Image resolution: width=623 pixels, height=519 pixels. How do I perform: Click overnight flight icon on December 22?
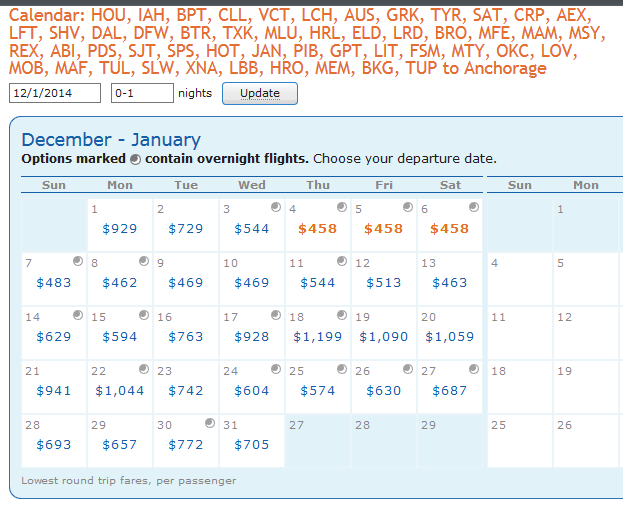click(143, 369)
